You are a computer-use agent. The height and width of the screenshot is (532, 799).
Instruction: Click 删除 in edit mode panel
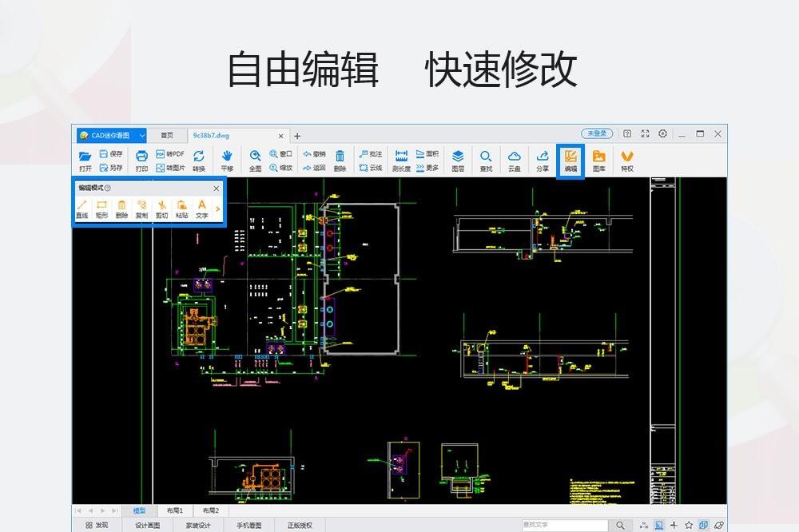tap(121, 209)
